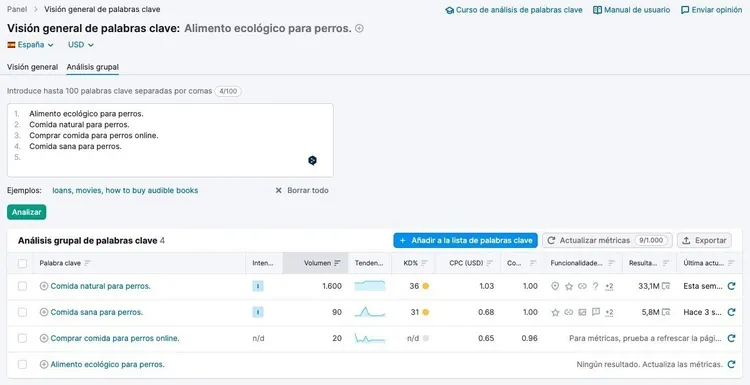Open the Manual de usuario link
The image size is (750, 385).
coord(631,10)
